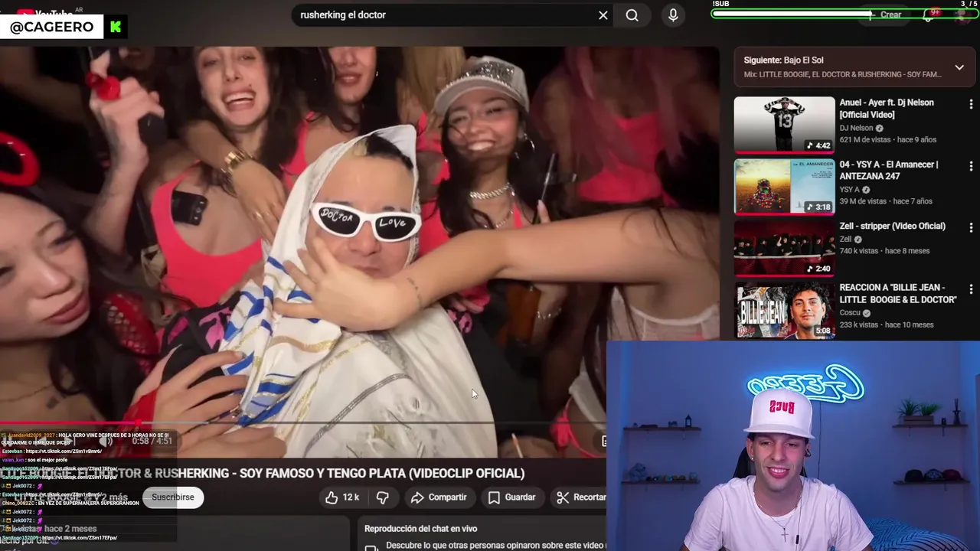Open options menu for YSY A El Amanecer
The width and height of the screenshot is (980, 551).
pyautogui.click(x=971, y=166)
